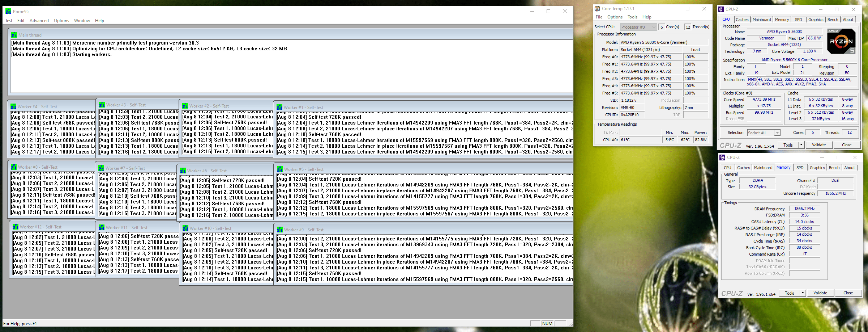
Task: Switch to Bench tab in lower CPU-Z
Action: pos(834,168)
